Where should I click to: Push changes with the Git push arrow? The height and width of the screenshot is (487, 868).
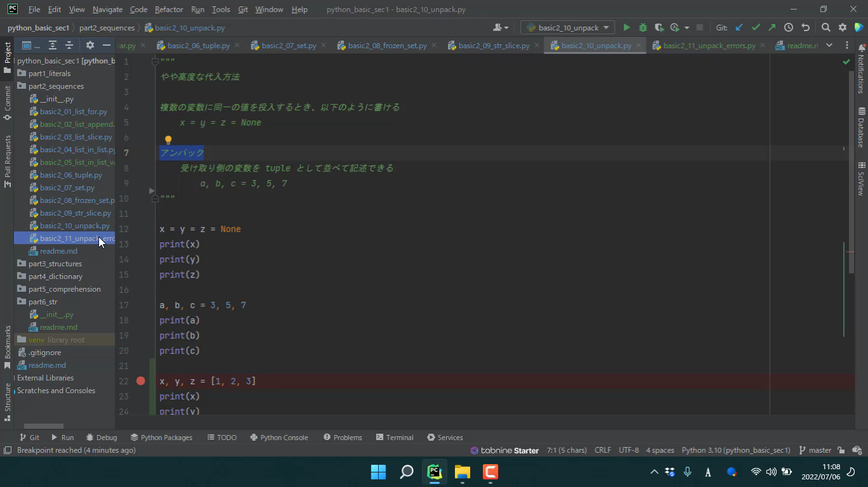pyautogui.click(x=772, y=27)
